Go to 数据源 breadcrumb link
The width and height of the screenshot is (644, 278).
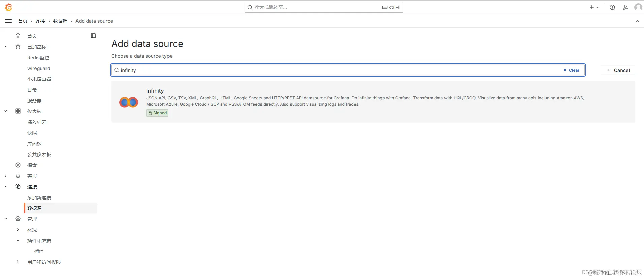point(60,21)
